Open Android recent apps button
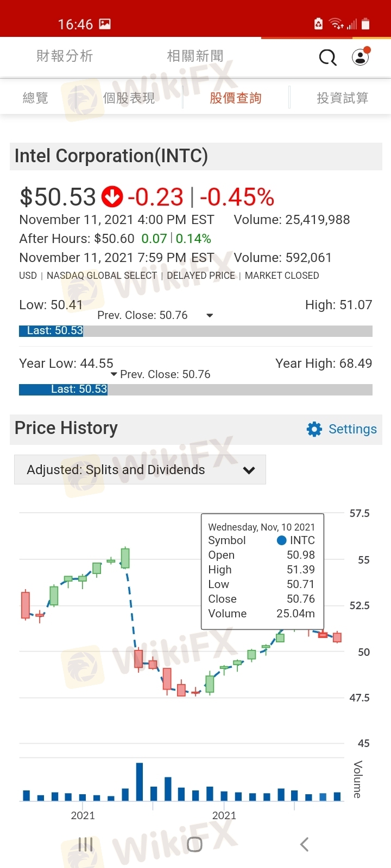This screenshot has height=868, width=391. (86, 844)
